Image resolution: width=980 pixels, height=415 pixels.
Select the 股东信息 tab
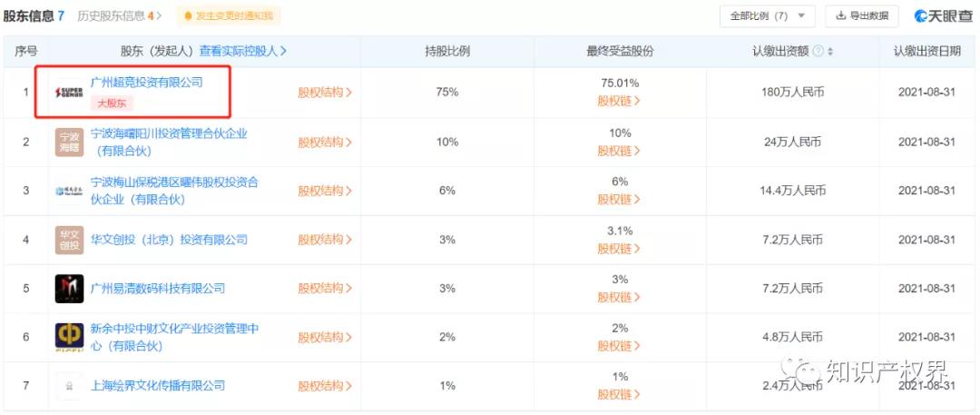pos(34,15)
